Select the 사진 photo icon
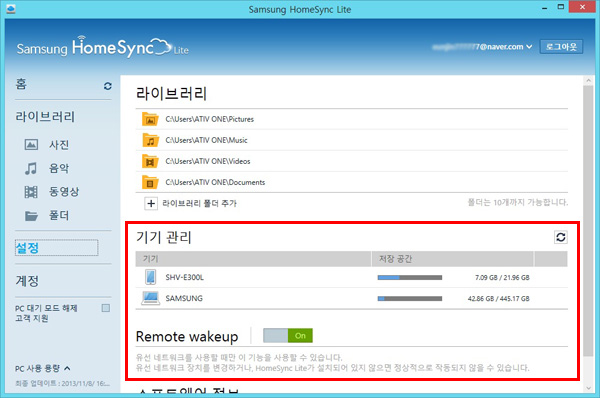 [31, 145]
